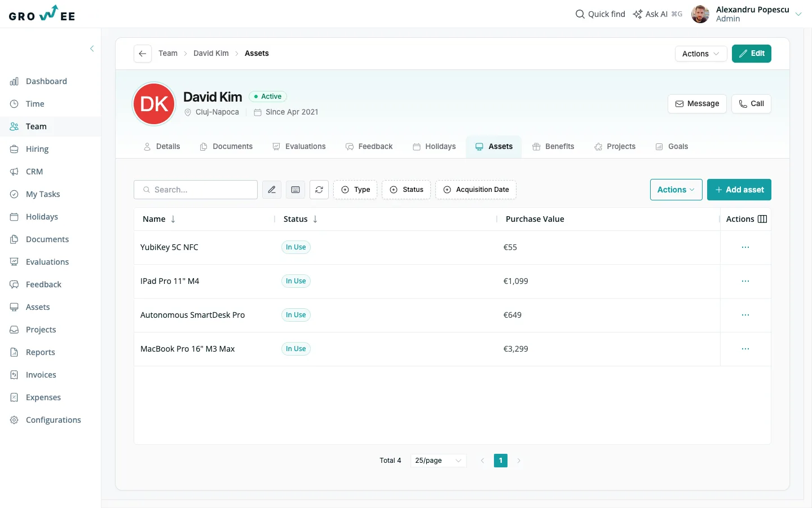
Task: Add an Acquisition Date filter
Action: click(476, 190)
